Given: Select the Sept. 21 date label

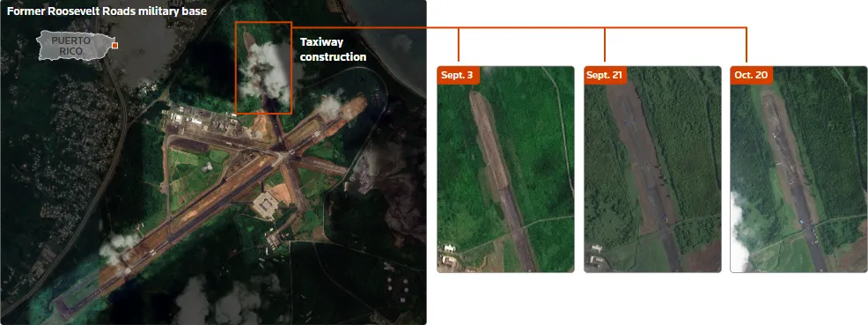Looking at the screenshot, I should [605, 75].
